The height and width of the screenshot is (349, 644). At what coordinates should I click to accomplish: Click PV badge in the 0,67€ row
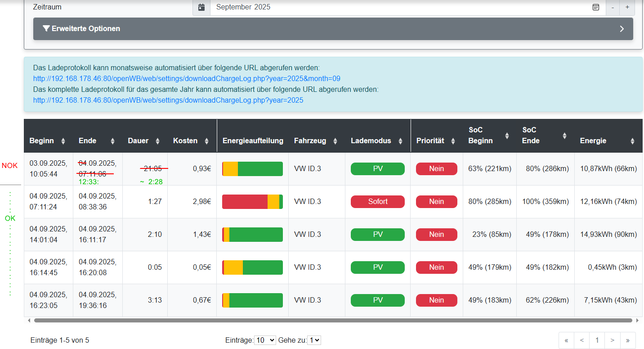[x=378, y=300]
